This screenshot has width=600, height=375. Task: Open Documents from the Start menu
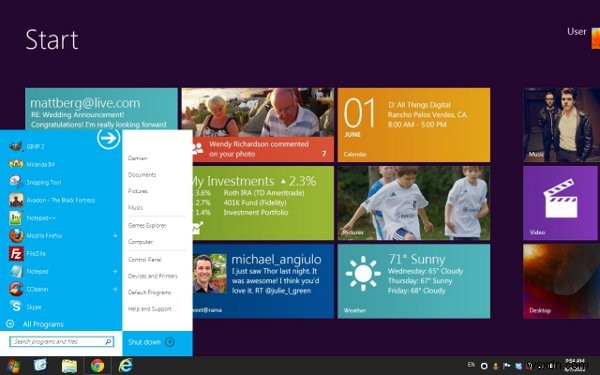(x=142, y=174)
